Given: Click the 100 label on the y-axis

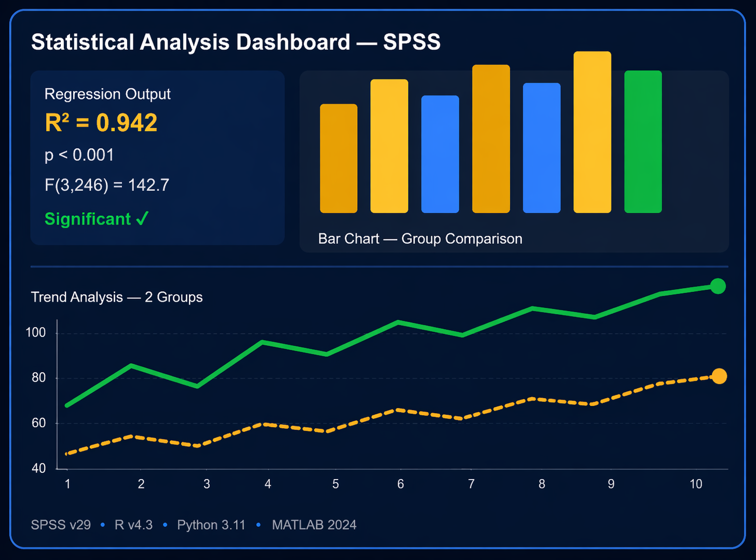Looking at the screenshot, I should (x=36, y=333).
